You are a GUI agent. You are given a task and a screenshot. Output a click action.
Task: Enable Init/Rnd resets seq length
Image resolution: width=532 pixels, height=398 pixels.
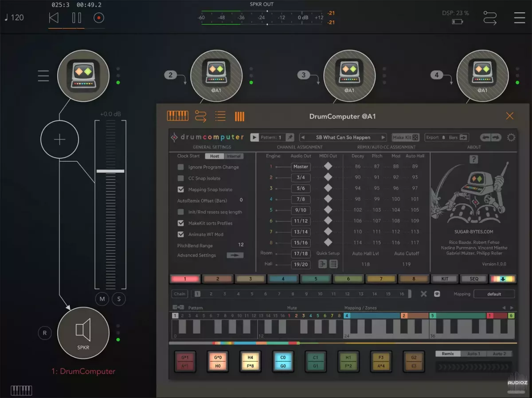point(181,212)
